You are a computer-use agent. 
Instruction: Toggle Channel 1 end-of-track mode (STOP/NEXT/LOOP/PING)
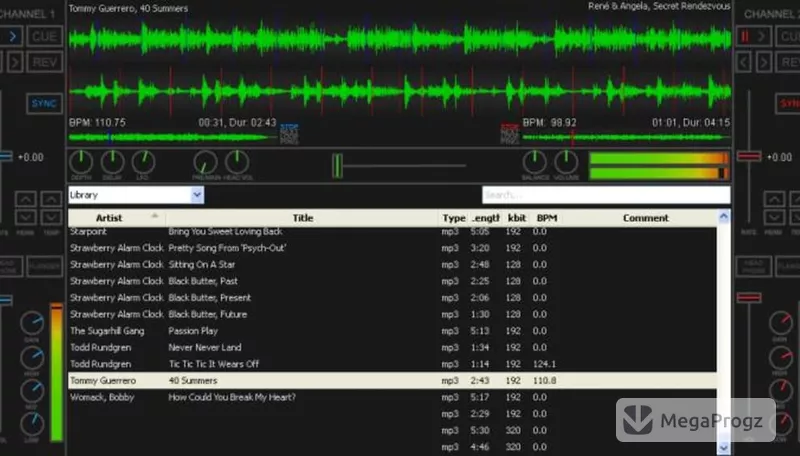(289, 134)
